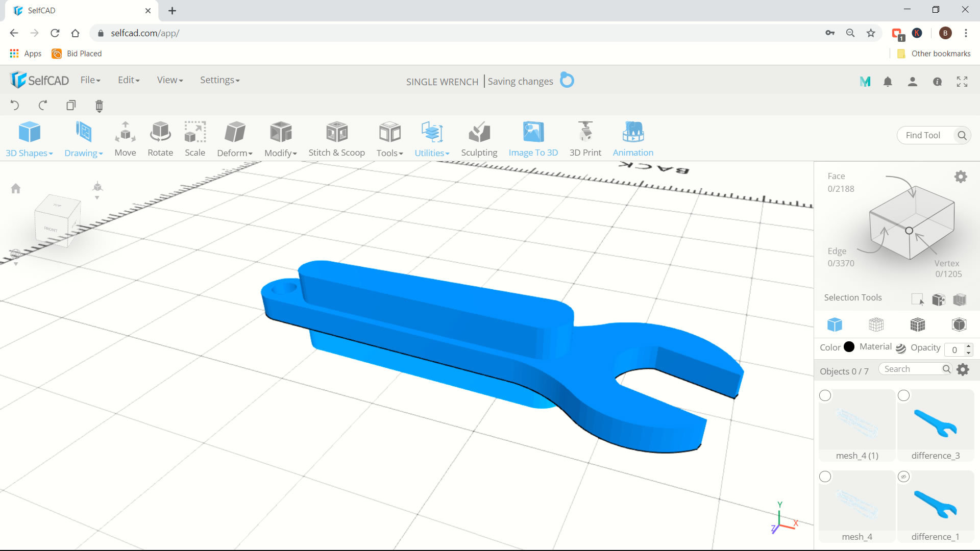980x551 pixels.
Task: Bookmark this page with the star
Action: [871, 33]
